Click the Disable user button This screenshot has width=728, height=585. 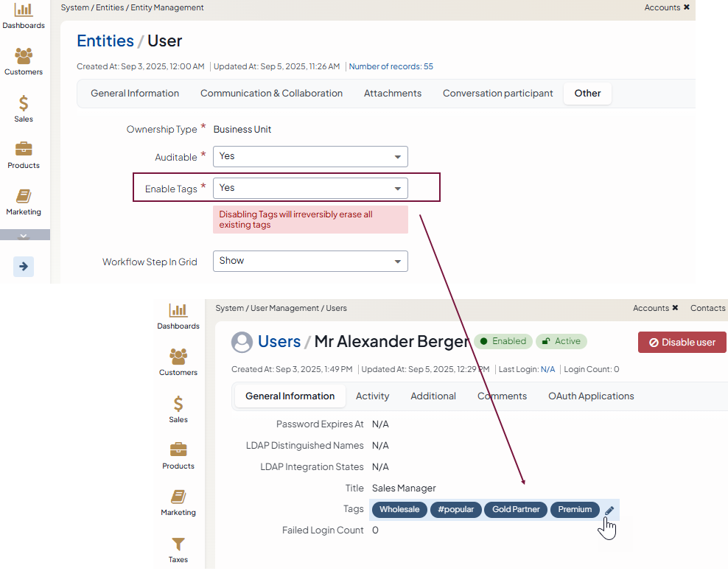click(682, 343)
